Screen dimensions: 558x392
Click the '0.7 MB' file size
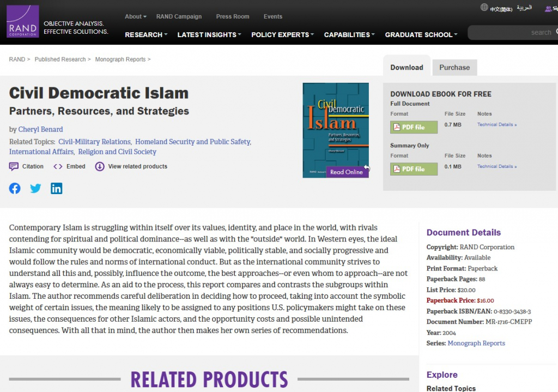[453, 125]
